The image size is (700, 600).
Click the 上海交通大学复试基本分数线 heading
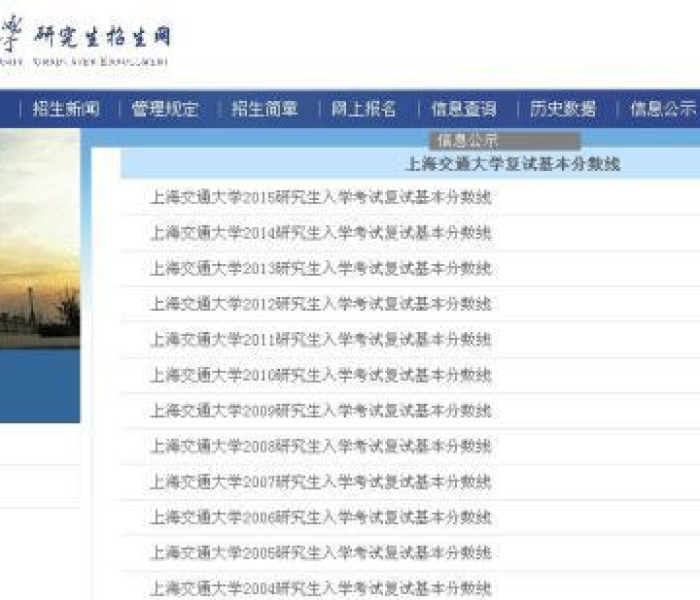coord(513,164)
